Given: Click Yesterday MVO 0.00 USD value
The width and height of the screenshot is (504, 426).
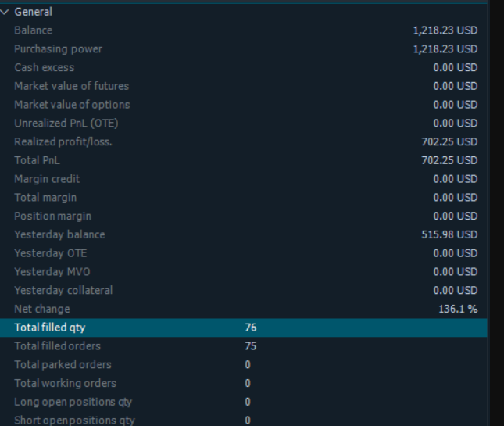Looking at the screenshot, I should 456,272.
